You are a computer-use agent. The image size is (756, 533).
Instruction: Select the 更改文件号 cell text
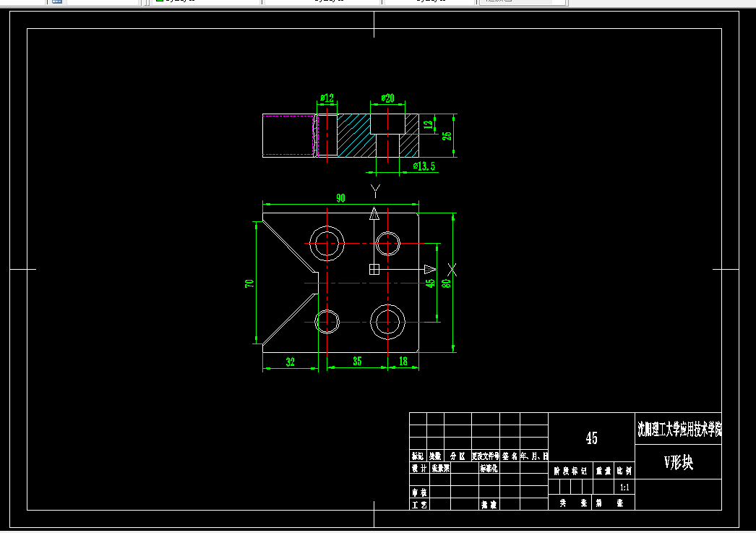(486, 456)
